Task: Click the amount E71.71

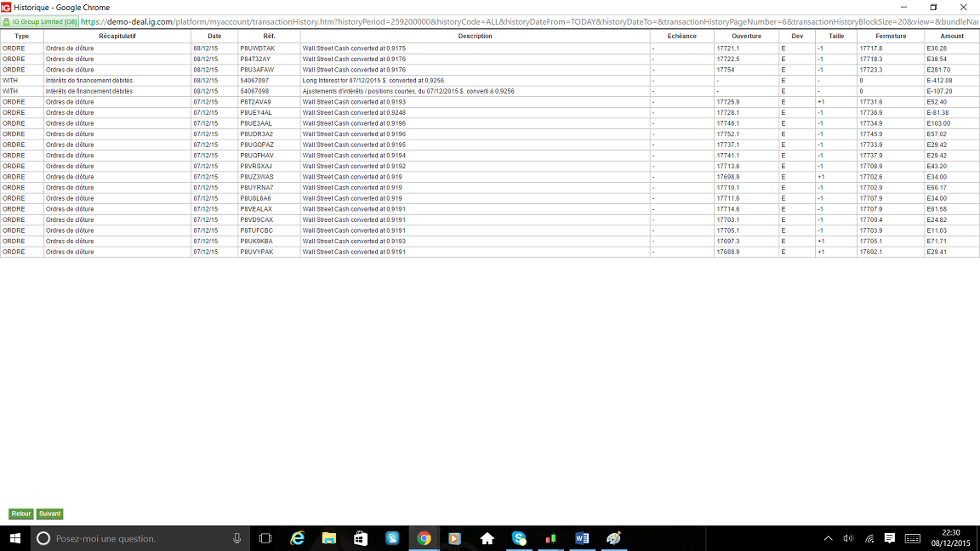Action: pyautogui.click(x=937, y=241)
